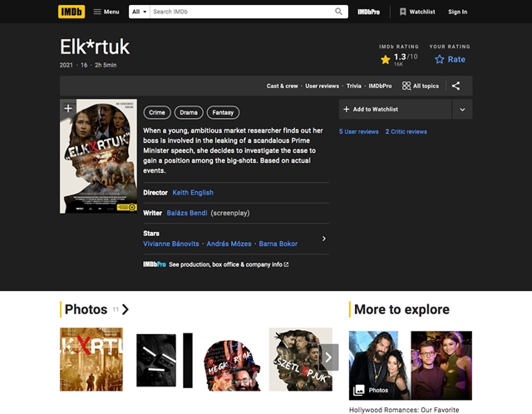The height and width of the screenshot is (414, 532).
Task: Open Hollywood Romances photo gallery image
Action: point(411,366)
